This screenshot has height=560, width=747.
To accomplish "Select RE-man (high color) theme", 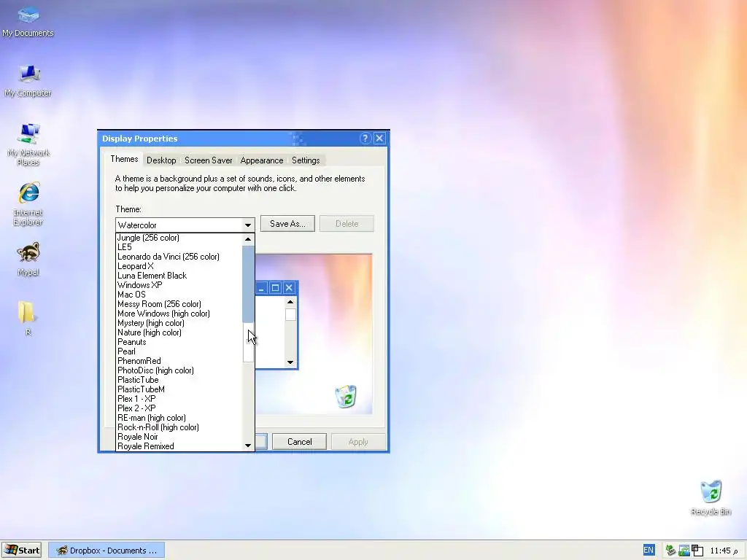I will coord(179,418).
